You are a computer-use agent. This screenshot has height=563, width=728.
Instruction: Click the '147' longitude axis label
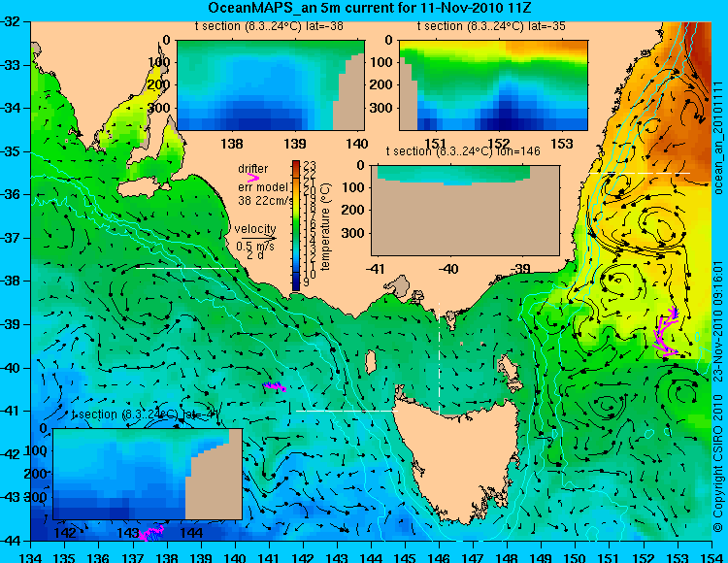click(473, 557)
